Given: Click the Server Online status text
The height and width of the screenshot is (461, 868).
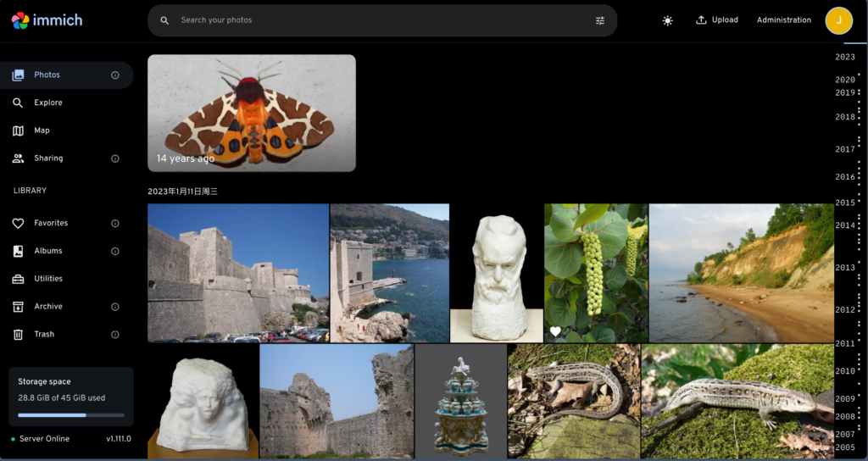Looking at the screenshot, I should pyautogui.click(x=44, y=439).
